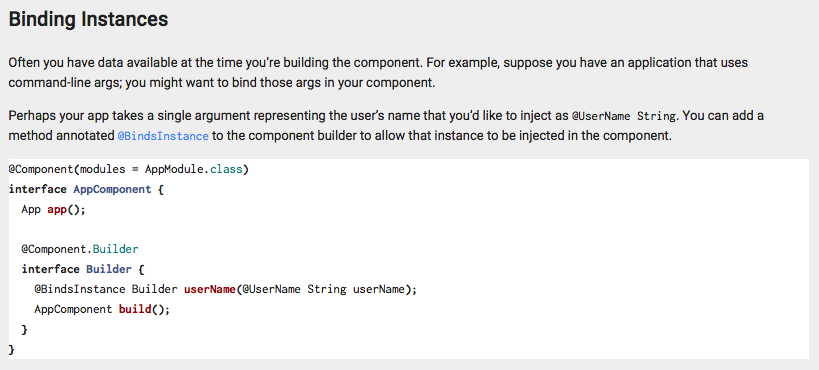Click the line interface Builder {
The image size is (819, 370).
pos(83,269)
